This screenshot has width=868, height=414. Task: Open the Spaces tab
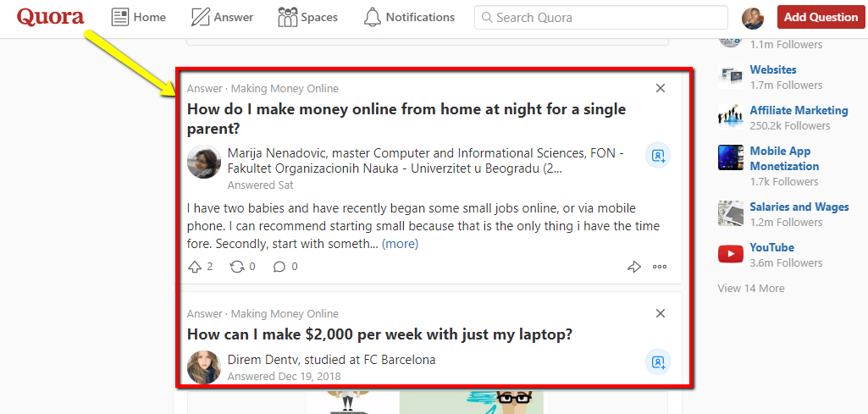pyautogui.click(x=307, y=17)
